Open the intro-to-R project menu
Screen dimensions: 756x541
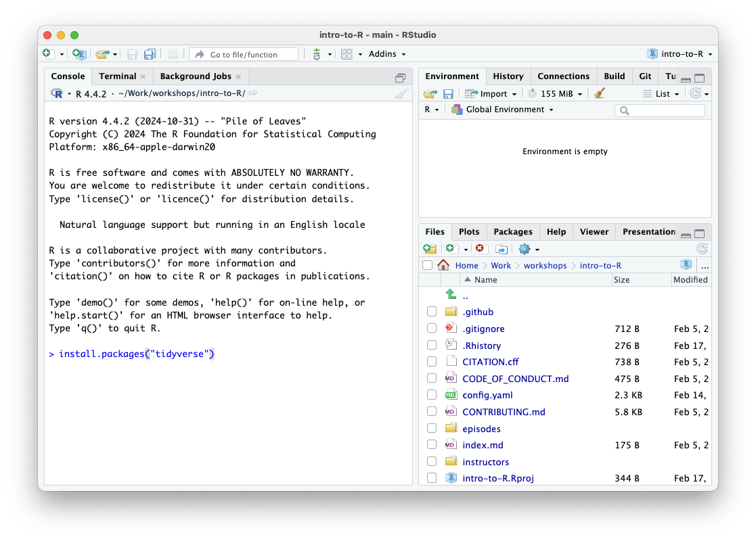[x=680, y=54]
